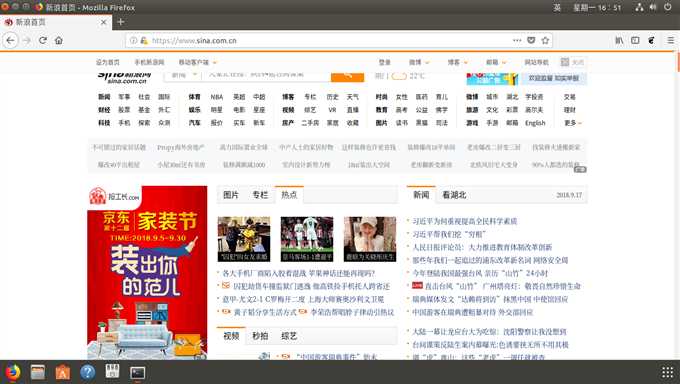The image size is (680, 384).
Task: Open clock and calendar showing 星期一 16:51
Action: coord(597,7)
